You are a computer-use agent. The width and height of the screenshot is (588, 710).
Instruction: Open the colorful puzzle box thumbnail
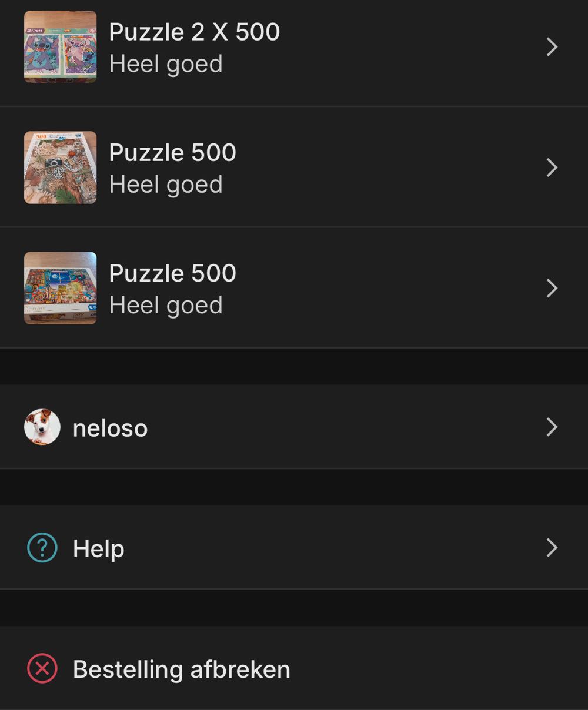coord(60,288)
